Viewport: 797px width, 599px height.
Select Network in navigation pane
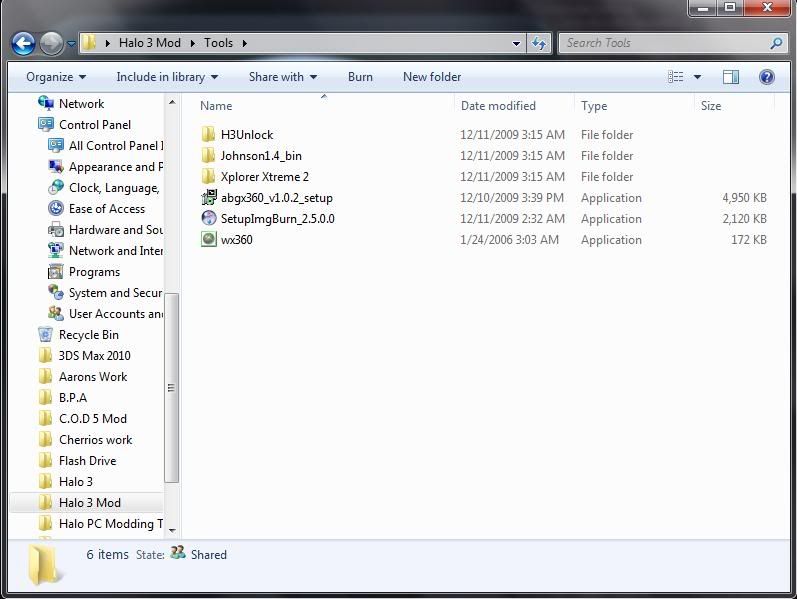[x=81, y=104]
